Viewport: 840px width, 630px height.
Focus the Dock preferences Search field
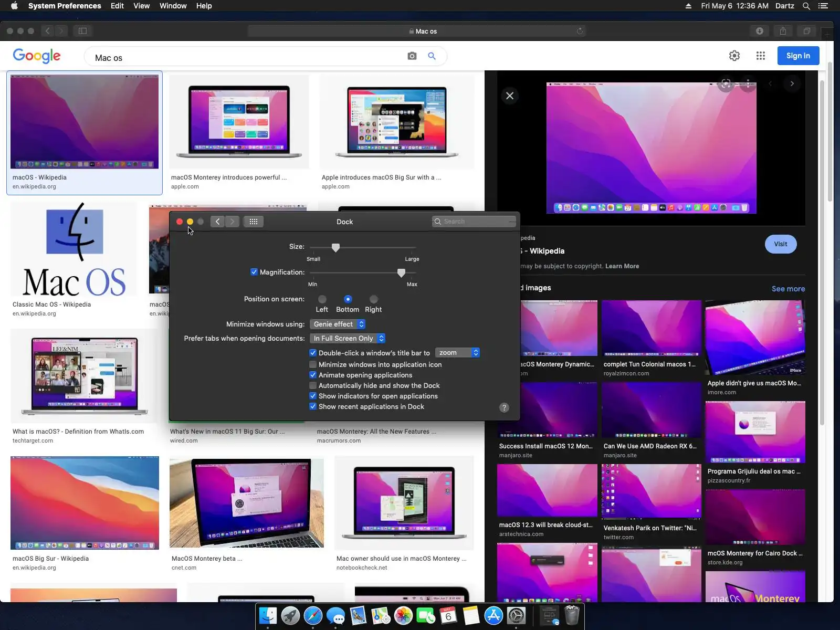coord(474,222)
